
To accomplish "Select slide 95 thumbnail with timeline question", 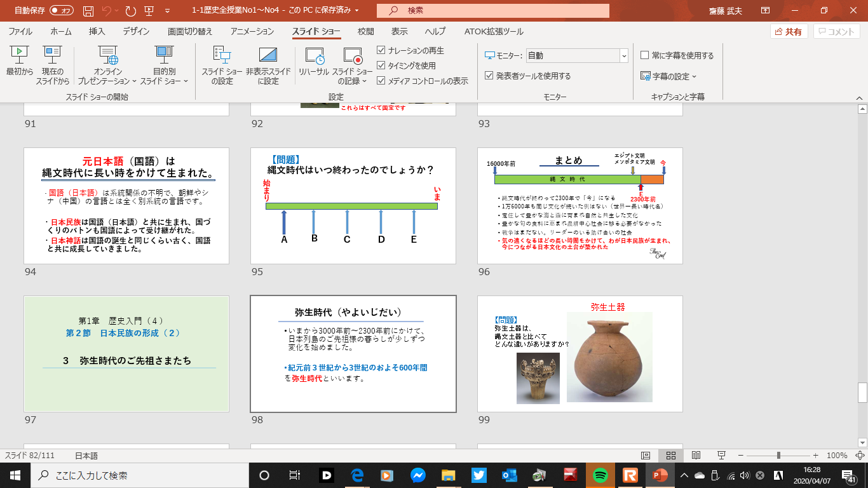I will tap(353, 206).
